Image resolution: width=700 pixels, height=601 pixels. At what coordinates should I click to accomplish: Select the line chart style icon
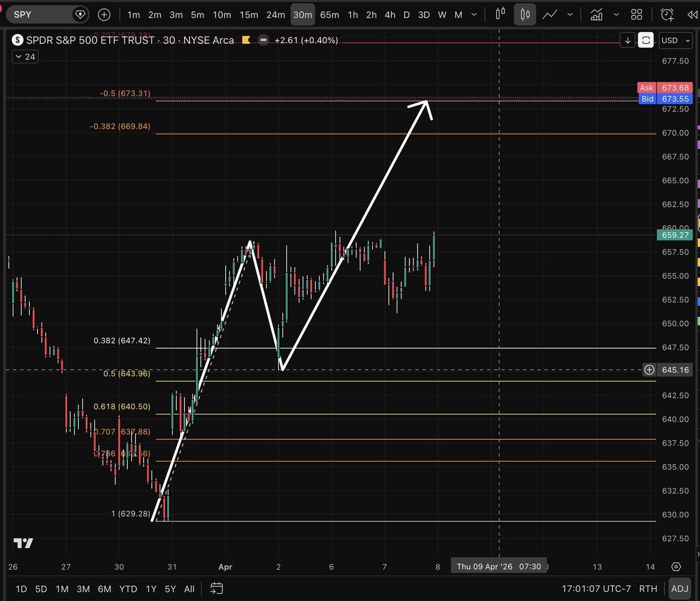click(x=549, y=14)
